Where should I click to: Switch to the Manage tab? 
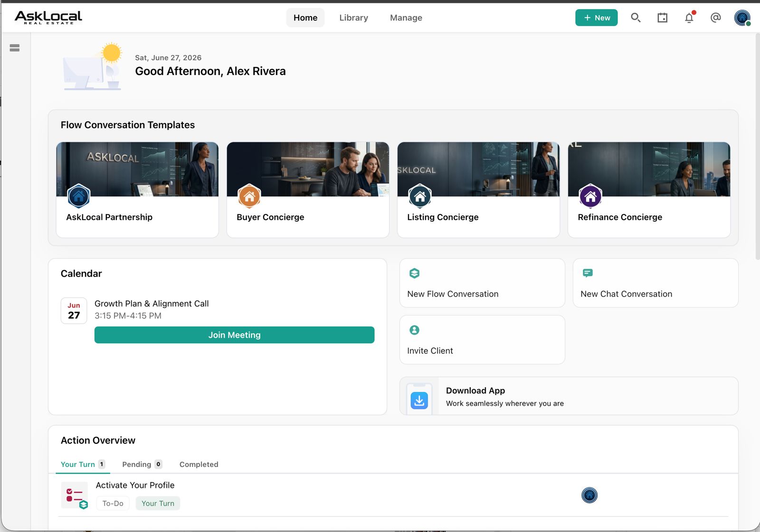pyautogui.click(x=406, y=18)
